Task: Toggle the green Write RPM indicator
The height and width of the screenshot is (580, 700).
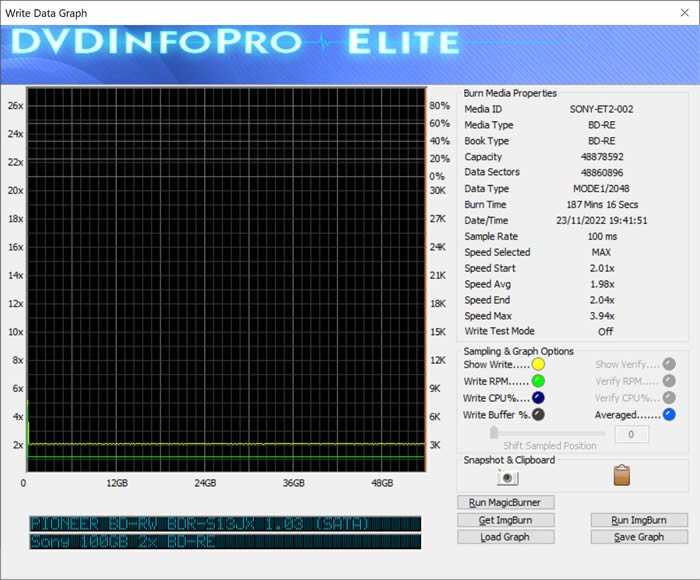Action: [x=538, y=381]
